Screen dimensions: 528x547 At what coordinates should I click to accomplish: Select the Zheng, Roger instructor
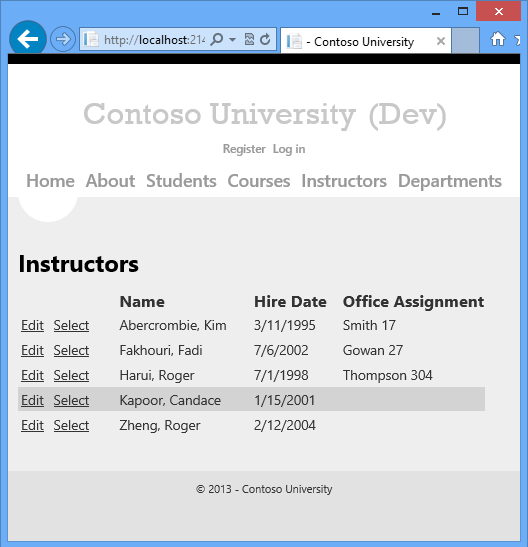(x=71, y=425)
